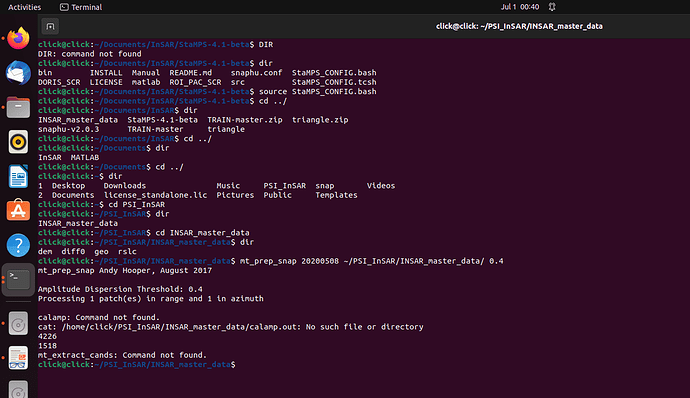690x398 pixels.
Task: Open the mounted disc drive icon
Action: (x=18, y=324)
